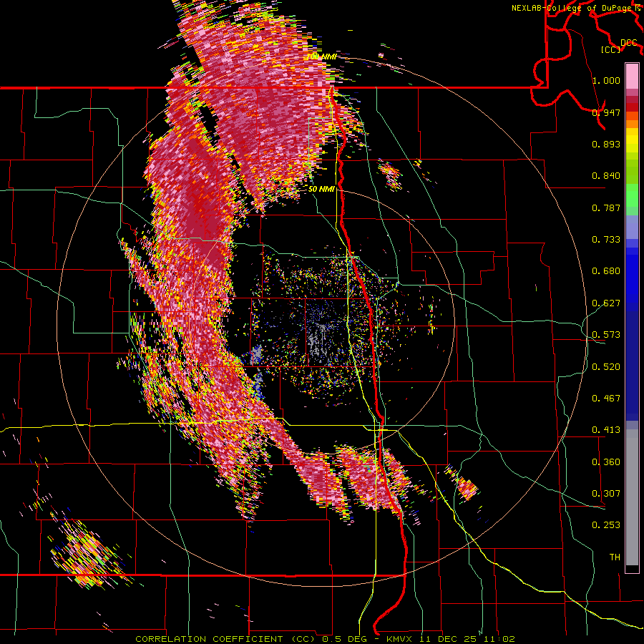Select the 0.787 legend value
Viewport: 644px width, 644px height.
pos(606,208)
